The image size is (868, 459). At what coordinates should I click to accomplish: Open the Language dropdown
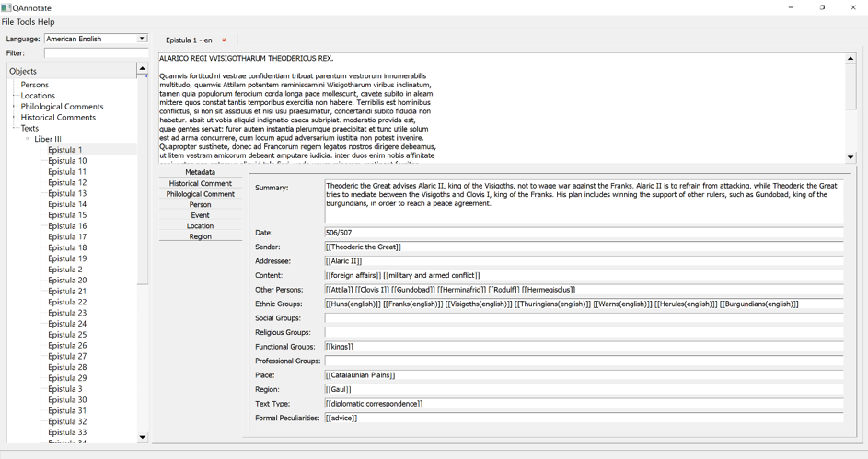pyautogui.click(x=142, y=39)
